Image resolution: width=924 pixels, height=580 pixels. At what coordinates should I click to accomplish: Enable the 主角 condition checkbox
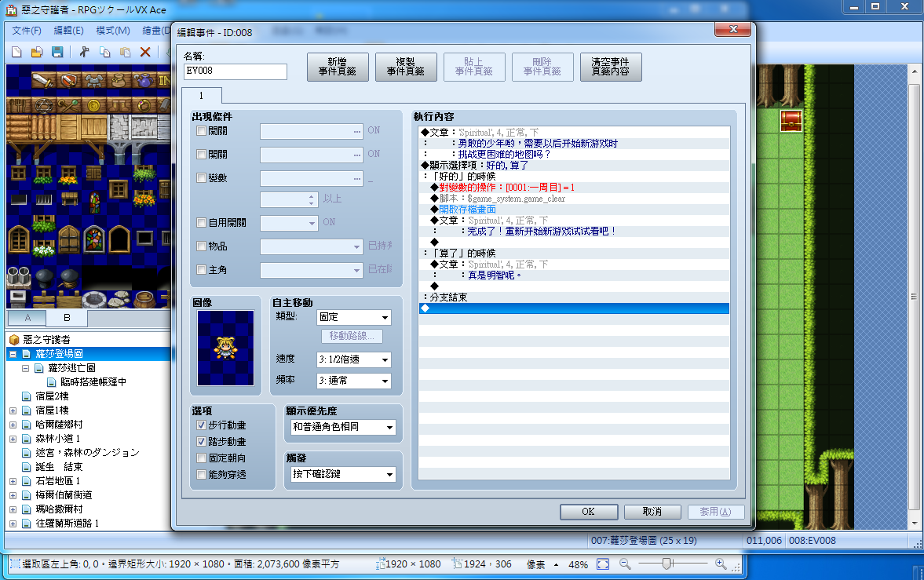pos(202,270)
